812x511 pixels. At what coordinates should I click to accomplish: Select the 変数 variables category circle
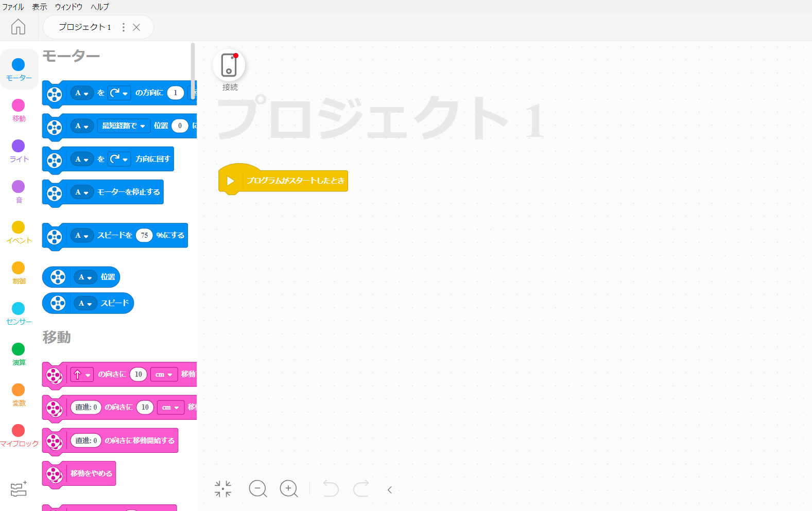[19, 390]
